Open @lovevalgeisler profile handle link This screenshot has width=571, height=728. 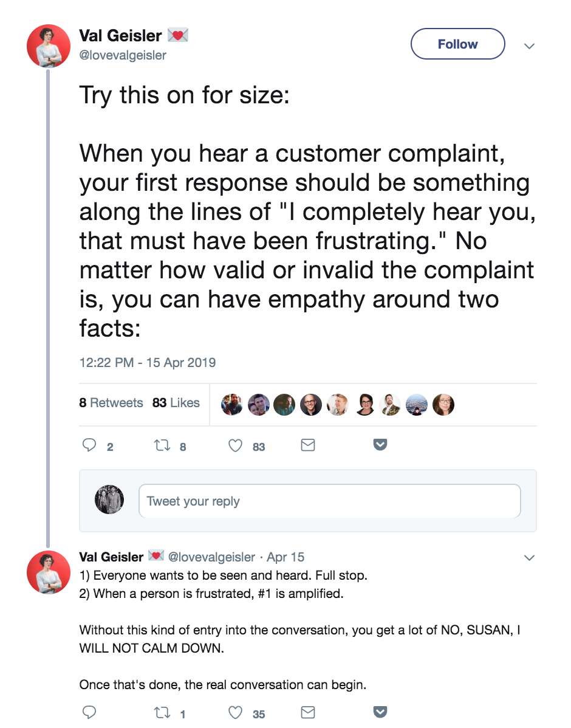[x=123, y=56]
